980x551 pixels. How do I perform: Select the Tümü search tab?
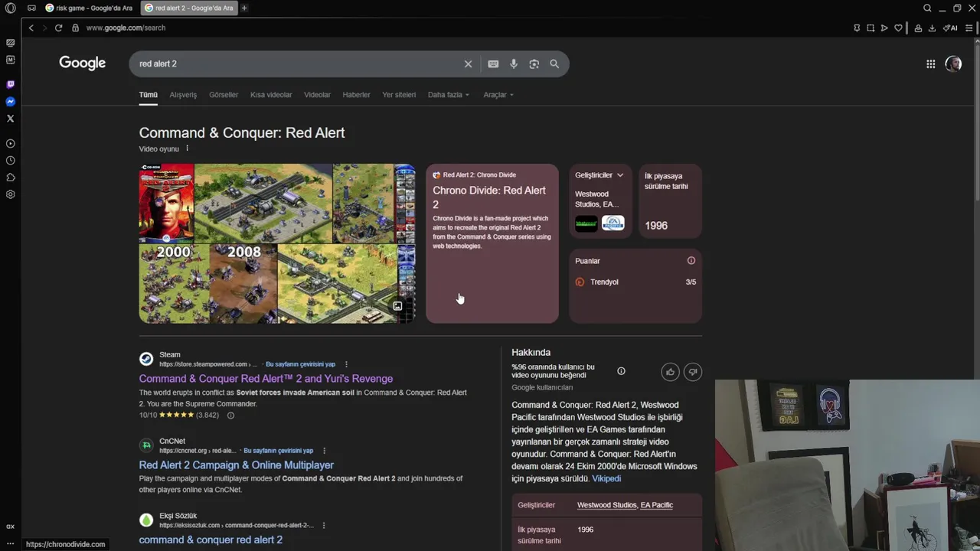[148, 95]
